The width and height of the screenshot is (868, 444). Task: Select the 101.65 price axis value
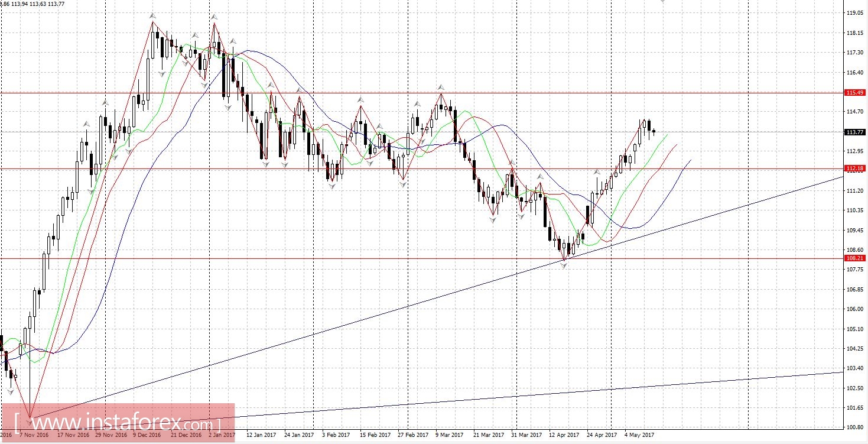pyautogui.click(x=854, y=408)
